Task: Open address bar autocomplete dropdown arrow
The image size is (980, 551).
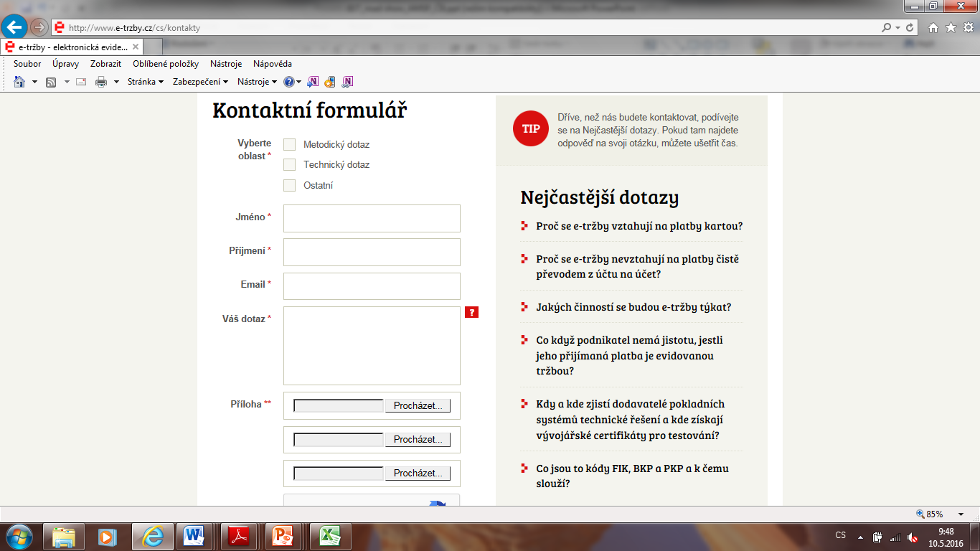Action: tap(897, 27)
